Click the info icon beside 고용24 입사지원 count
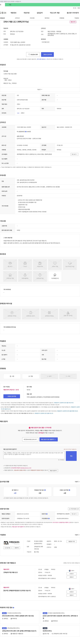 click(x=69, y=490)
